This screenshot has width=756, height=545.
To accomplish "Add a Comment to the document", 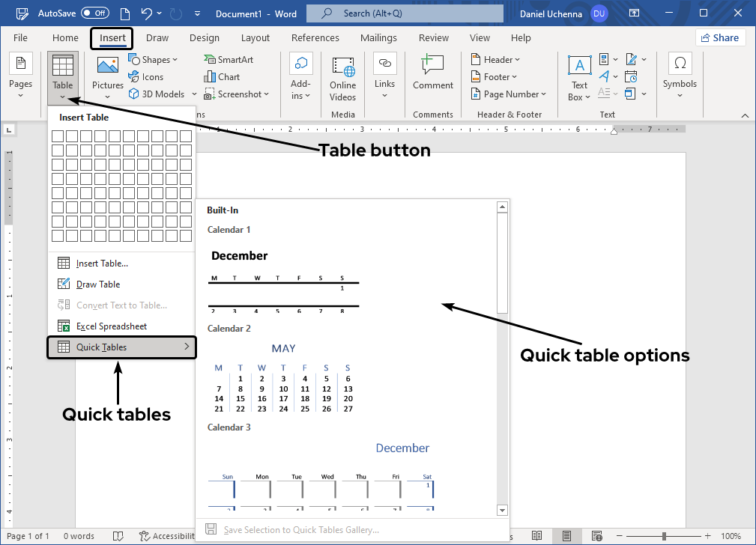I will click(432, 75).
